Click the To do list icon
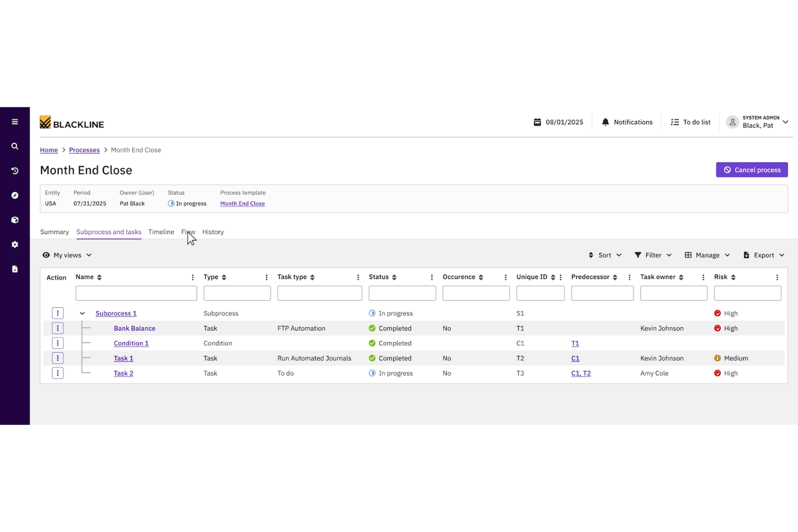Image resolution: width=798 pixels, height=532 pixels. pyautogui.click(x=675, y=122)
